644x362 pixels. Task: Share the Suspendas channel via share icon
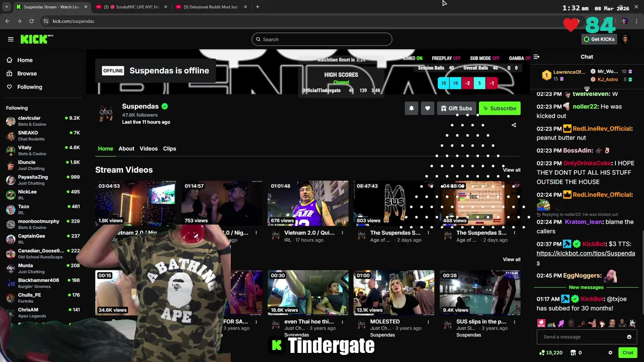pos(514,125)
